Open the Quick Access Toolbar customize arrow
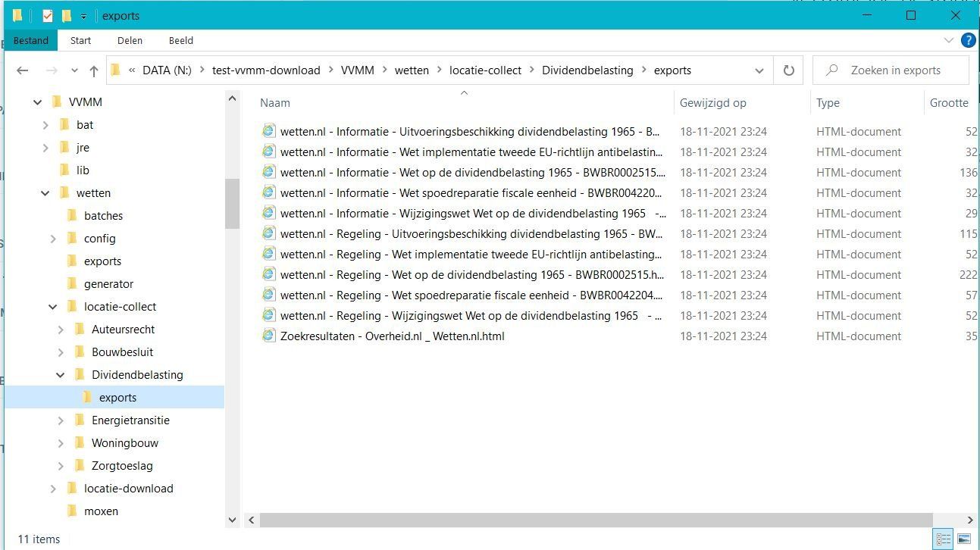 click(83, 16)
